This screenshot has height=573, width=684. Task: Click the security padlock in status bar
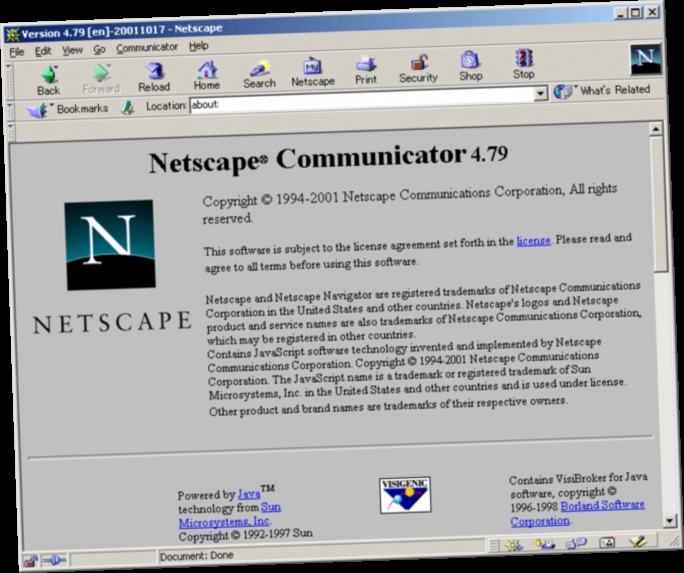pyautogui.click(x=31, y=562)
